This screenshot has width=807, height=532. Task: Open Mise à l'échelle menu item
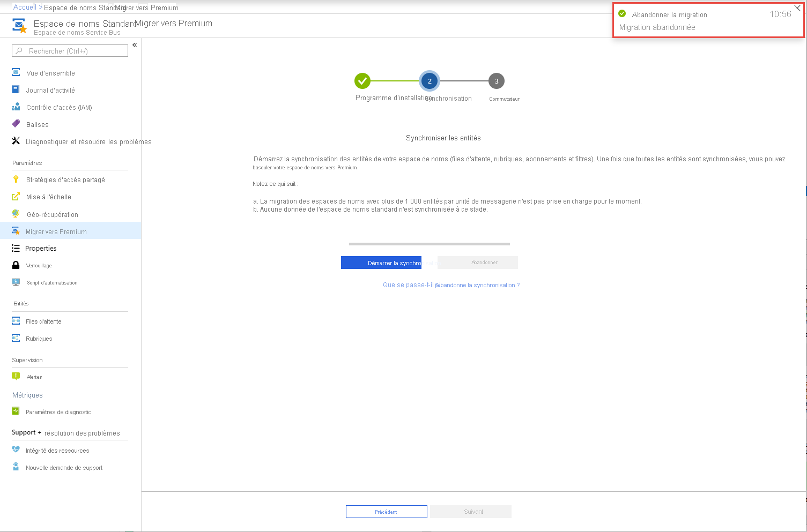pyautogui.click(x=49, y=197)
